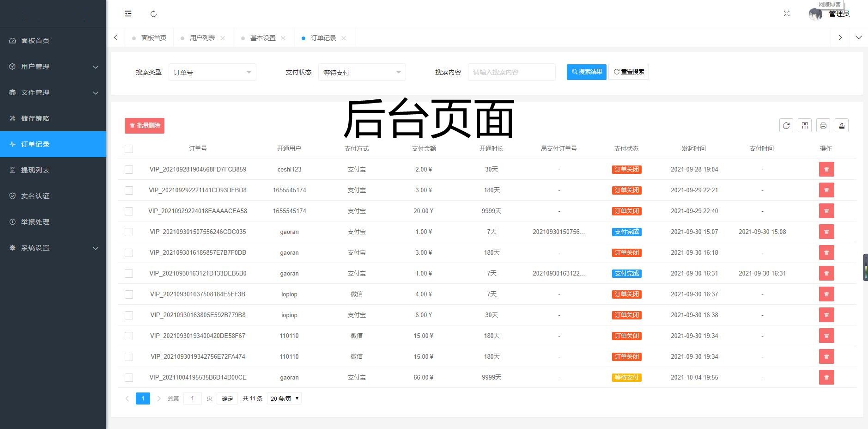Open the 支付状态 dropdown
Image resolution: width=868 pixels, height=429 pixels.
[362, 72]
